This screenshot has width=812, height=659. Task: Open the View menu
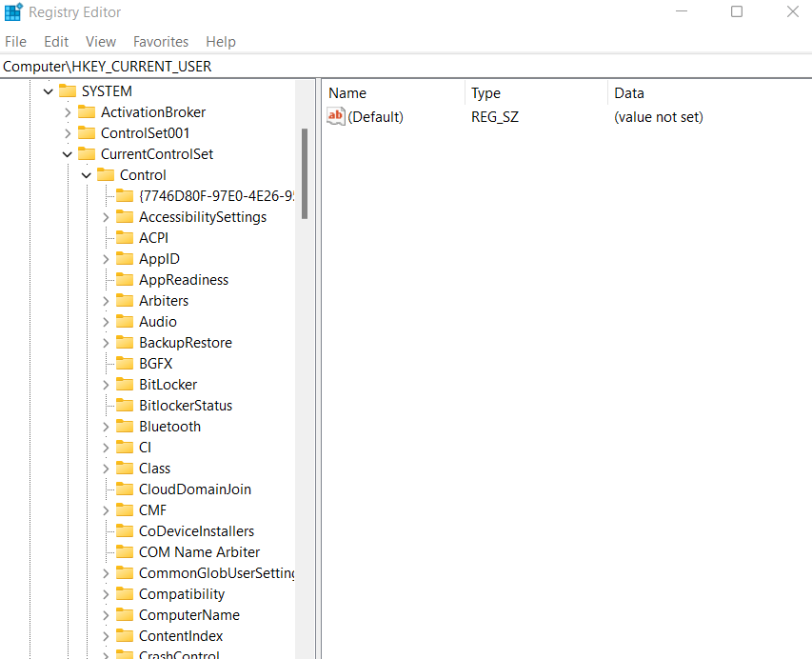pos(101,42)
